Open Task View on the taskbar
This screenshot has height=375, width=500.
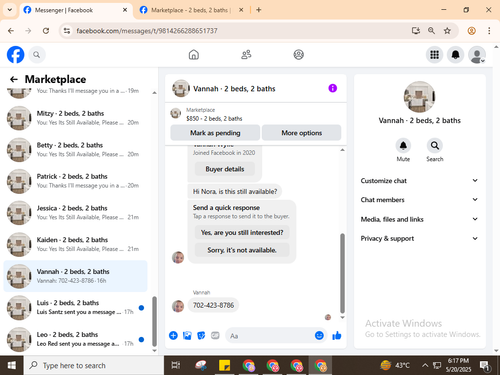click(x=176, y=365)
